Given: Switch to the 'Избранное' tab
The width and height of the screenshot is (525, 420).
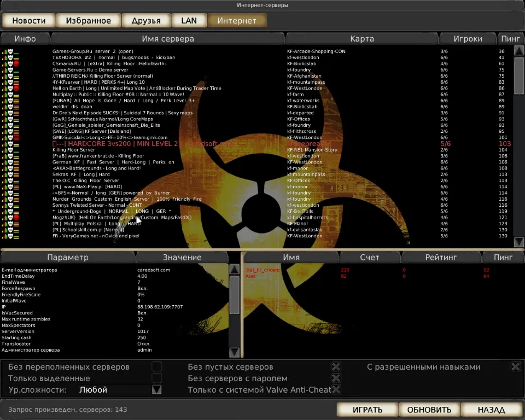Looking at the screenshot, I should coord(88,21).
